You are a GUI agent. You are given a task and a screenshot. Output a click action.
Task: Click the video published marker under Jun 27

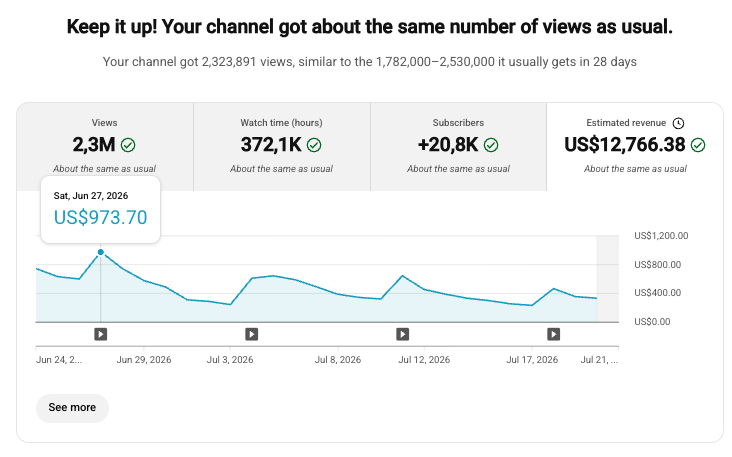(100, 334)
